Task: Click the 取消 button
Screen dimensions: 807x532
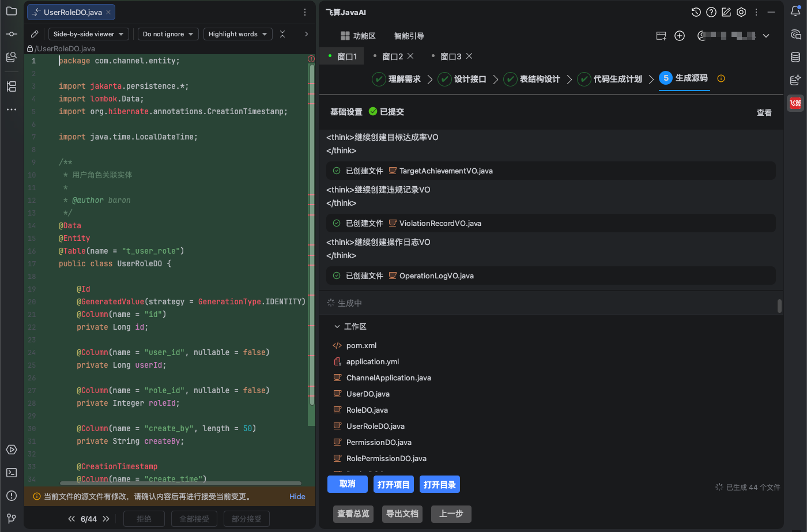Action: click(348, 484)
